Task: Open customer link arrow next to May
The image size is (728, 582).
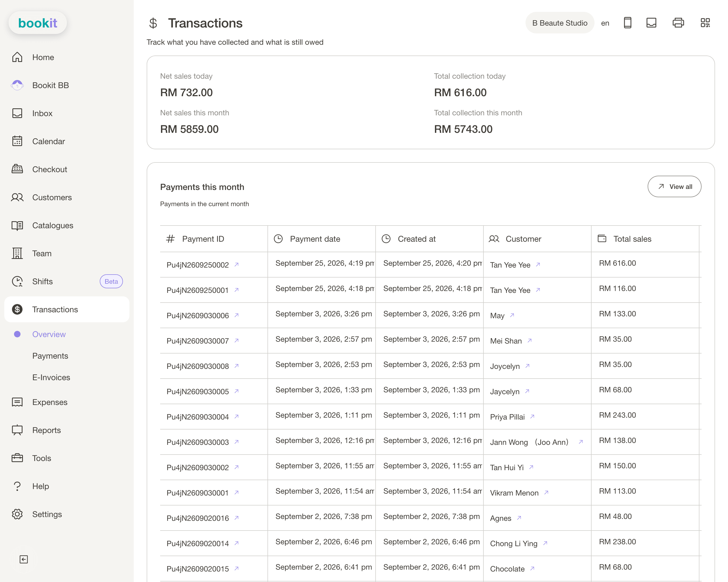Action: pyautogui.click(x=512, y=315)
